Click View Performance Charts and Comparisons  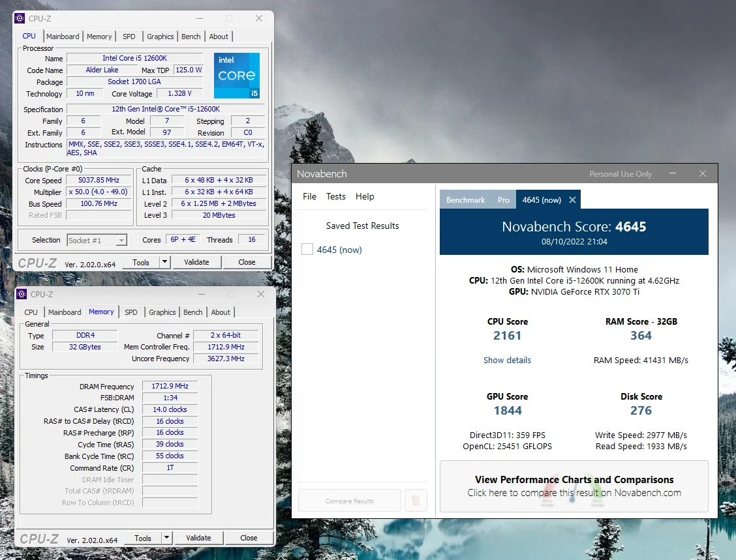click(x=574, y=486)
